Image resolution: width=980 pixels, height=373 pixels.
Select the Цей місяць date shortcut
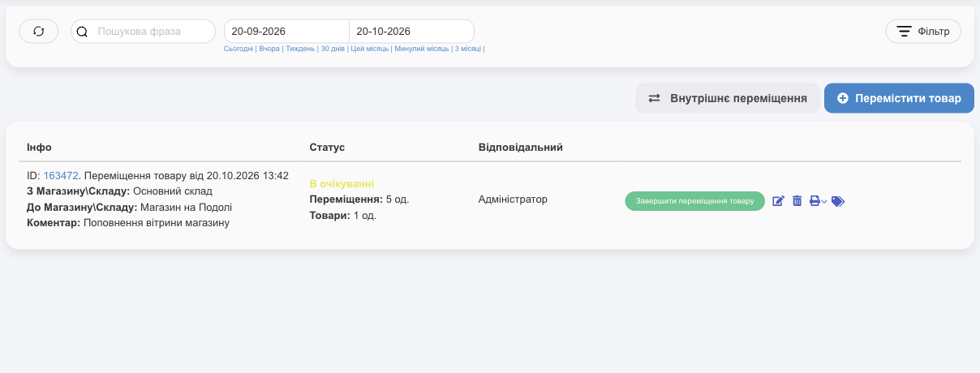tap(370, 49)
